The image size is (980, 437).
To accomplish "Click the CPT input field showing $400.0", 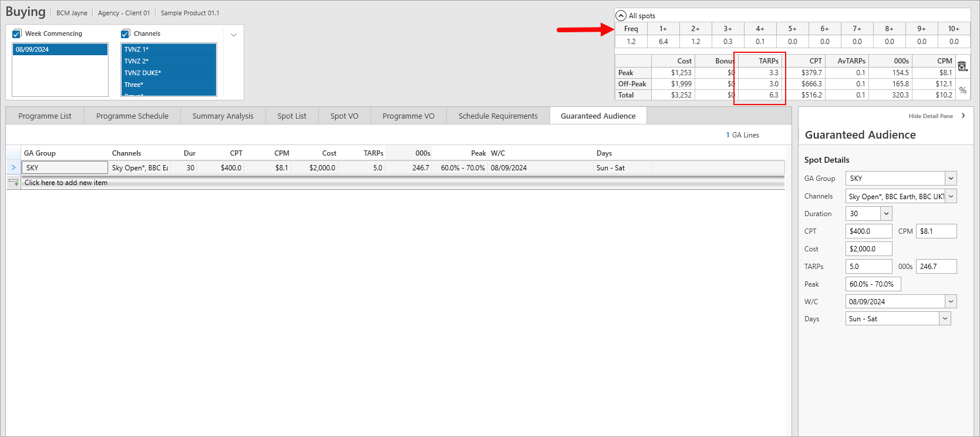I will tap(868, 231).
